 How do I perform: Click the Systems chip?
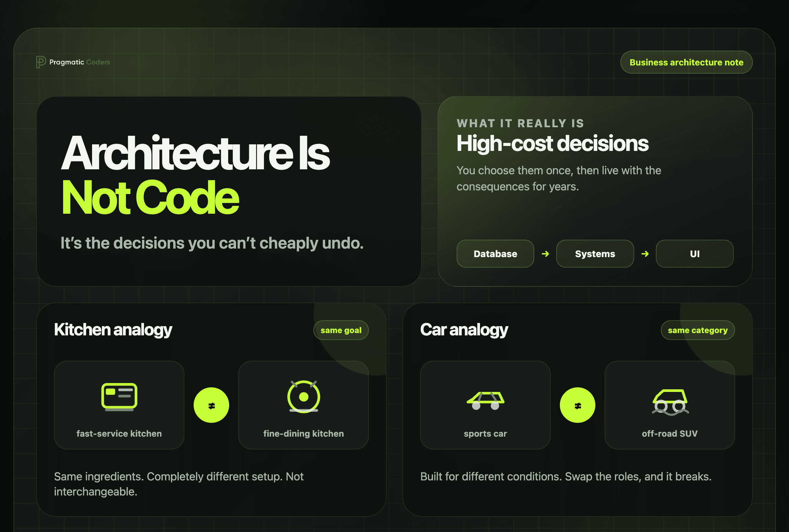pyautogui.click(x=595, y=254)
